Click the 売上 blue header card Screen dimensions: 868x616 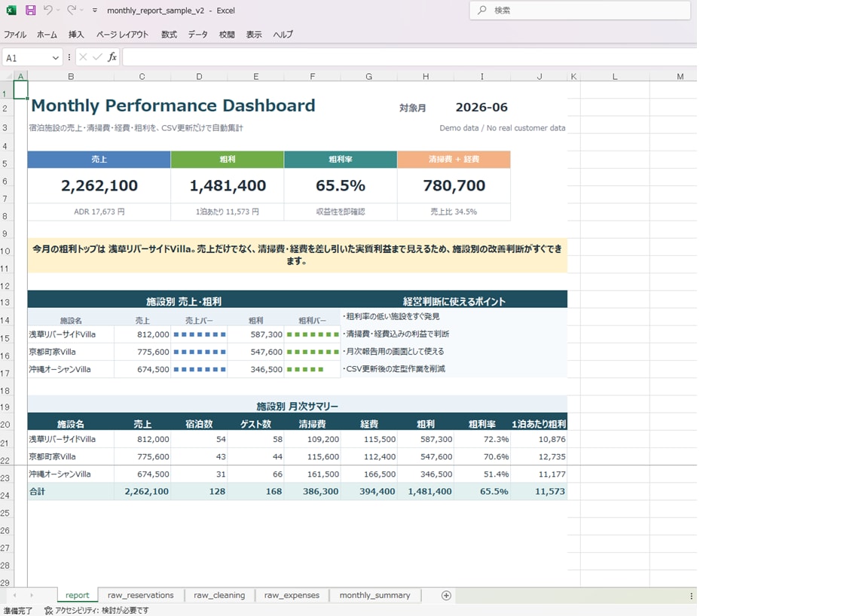pyautogui.click(x=99, y=160)
